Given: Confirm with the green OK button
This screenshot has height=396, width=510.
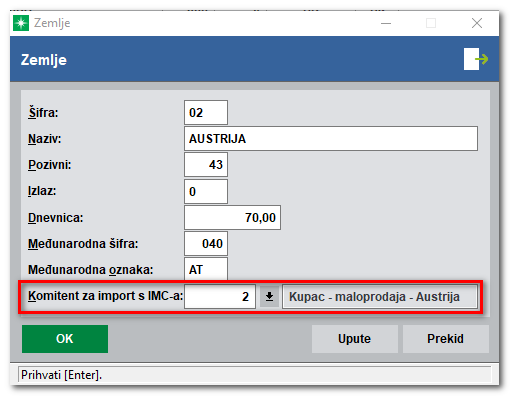Looking at the screenshot, I should tap(65, 339).
